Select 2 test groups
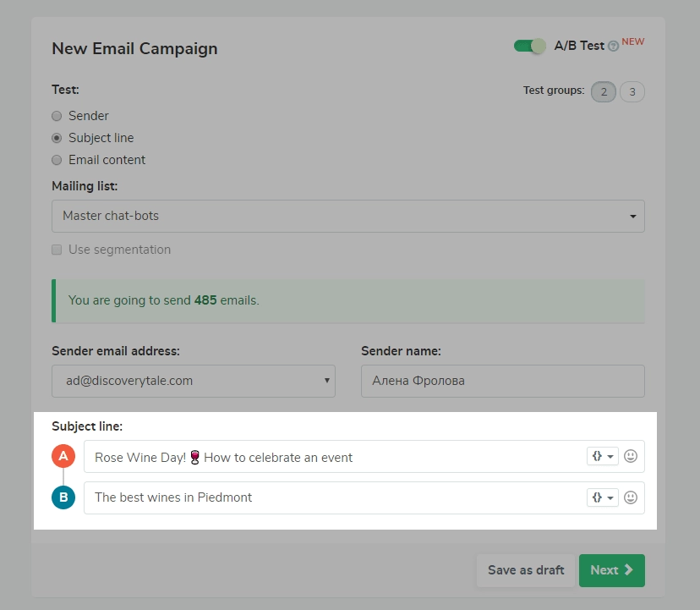 [x=604, y=91]
